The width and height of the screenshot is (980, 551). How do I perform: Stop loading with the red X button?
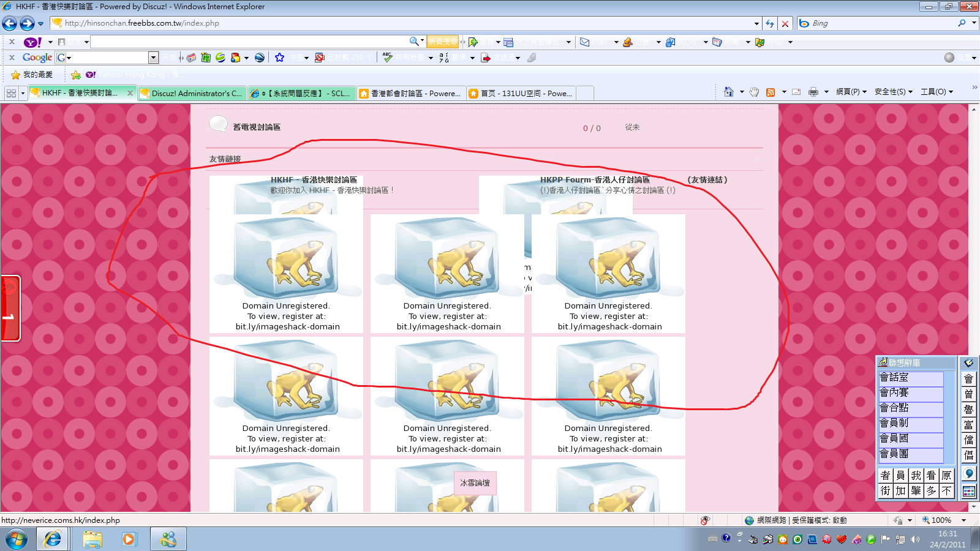[x=785, y=23]
